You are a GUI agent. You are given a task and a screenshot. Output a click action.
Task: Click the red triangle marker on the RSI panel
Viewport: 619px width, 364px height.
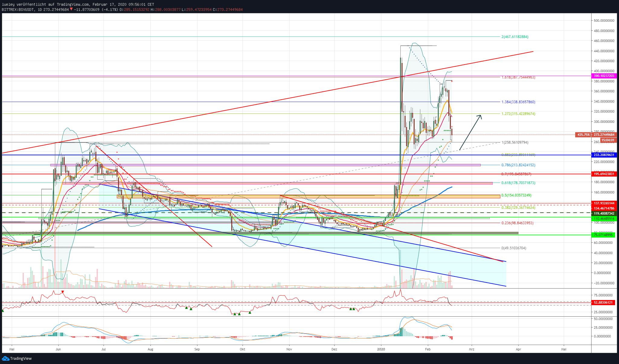pyautogui.click(x=63, y=292)
